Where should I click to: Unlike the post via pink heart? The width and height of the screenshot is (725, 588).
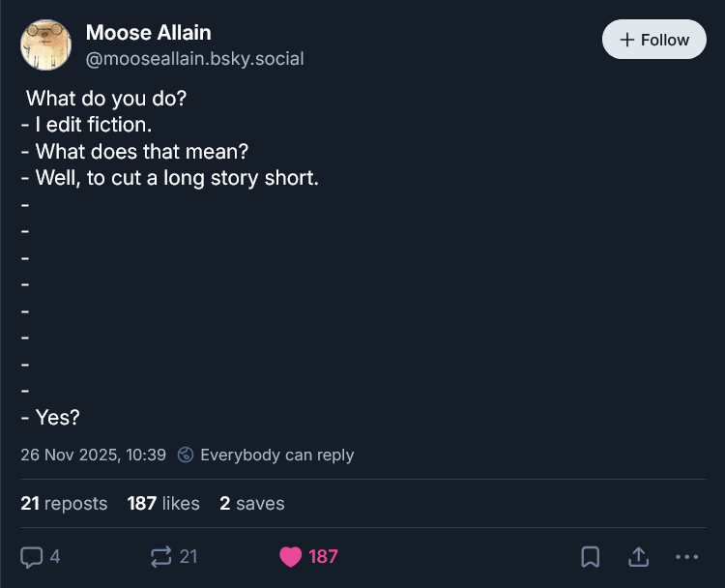point(290,556)
